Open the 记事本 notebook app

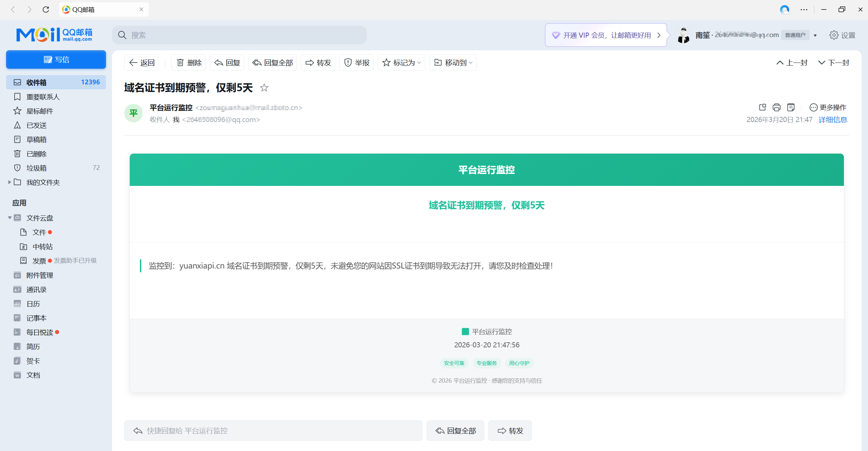[36, 318]
